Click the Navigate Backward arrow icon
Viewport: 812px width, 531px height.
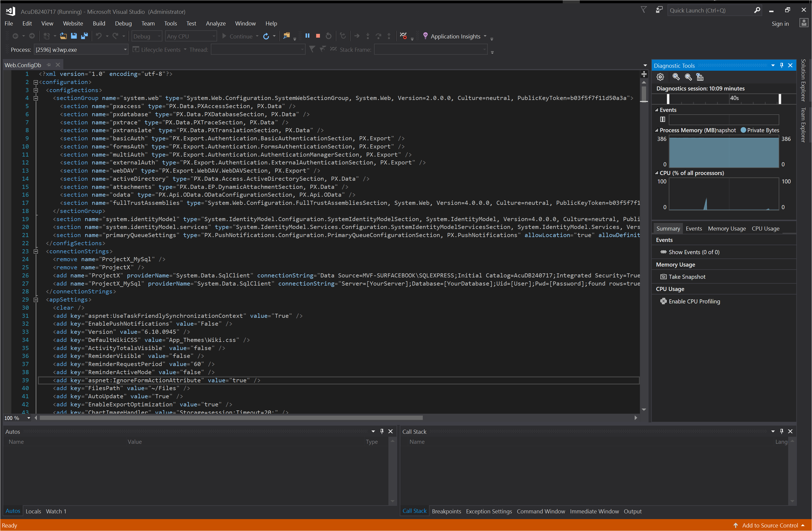(15, 36)
